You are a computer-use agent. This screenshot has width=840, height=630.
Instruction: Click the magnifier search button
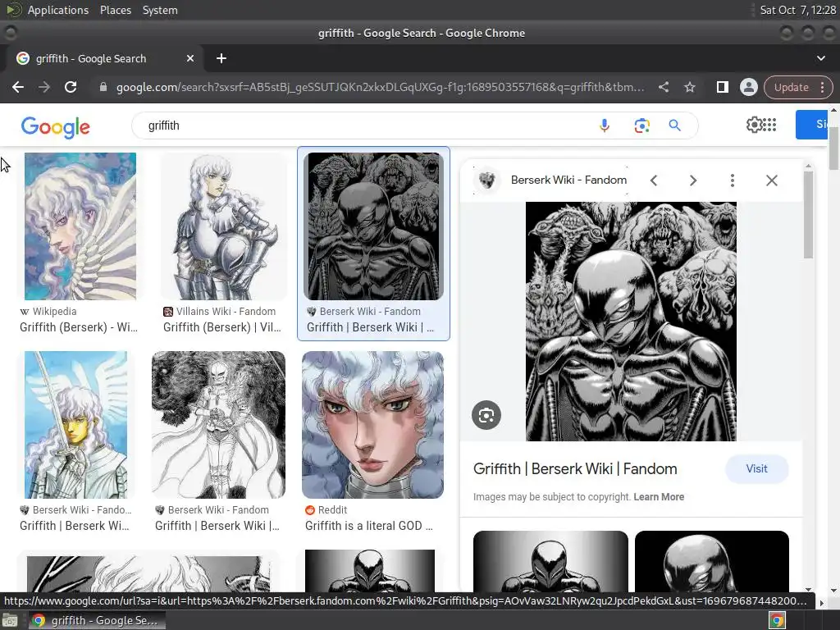[675, 126]
